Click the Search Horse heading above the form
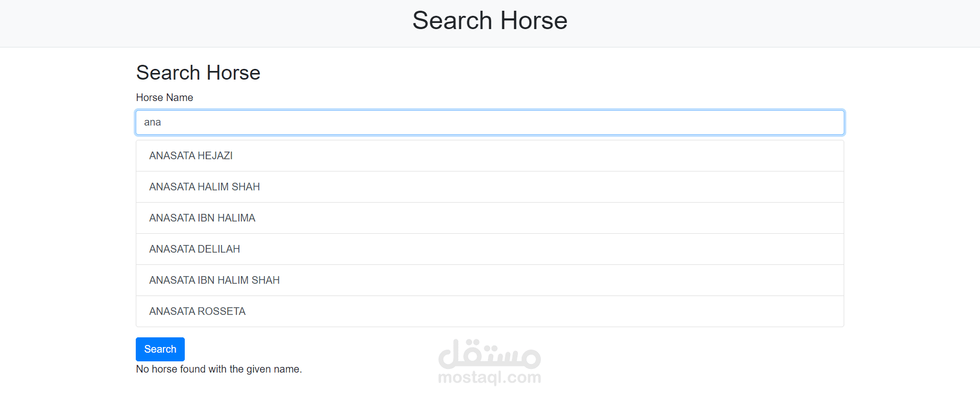Image resolution: width=980 pixels, height=394 pixels. 198,73
